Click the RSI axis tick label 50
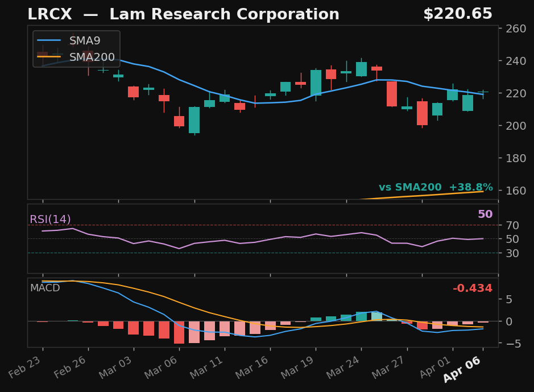 512,239
